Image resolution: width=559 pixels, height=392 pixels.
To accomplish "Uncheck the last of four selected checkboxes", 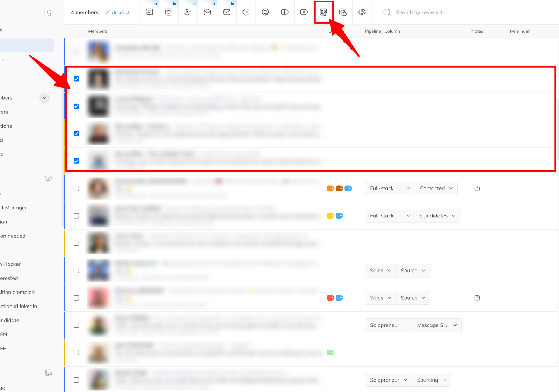I will (x=76, y=161).
